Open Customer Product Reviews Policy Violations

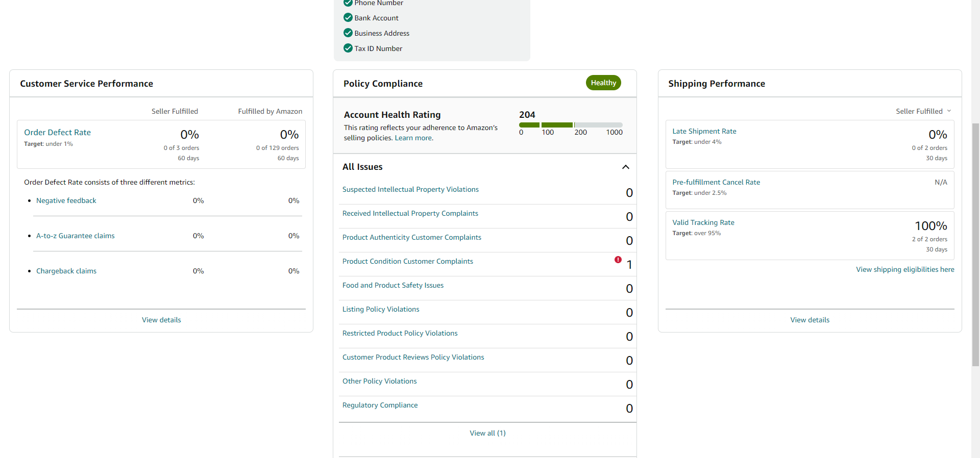[x=413, y=357]
